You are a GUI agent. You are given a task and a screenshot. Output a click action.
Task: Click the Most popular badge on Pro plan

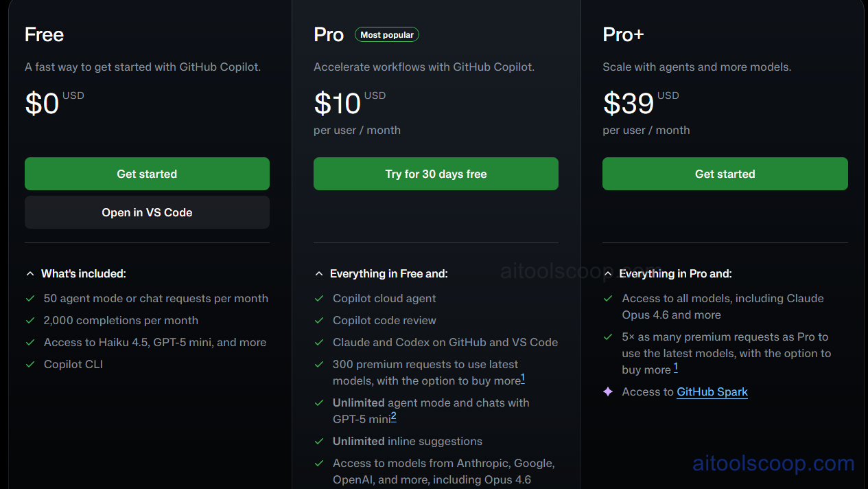[x=386, y=34]
